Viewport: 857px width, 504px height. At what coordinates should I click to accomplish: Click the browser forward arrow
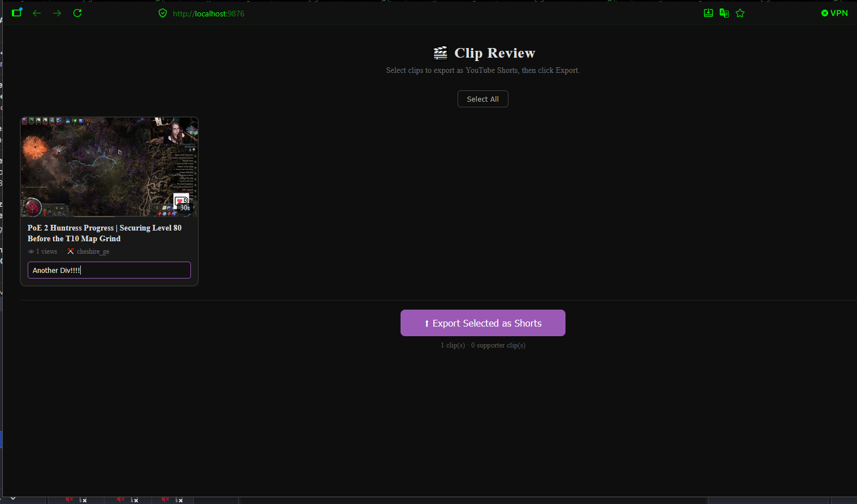(57, 13)
